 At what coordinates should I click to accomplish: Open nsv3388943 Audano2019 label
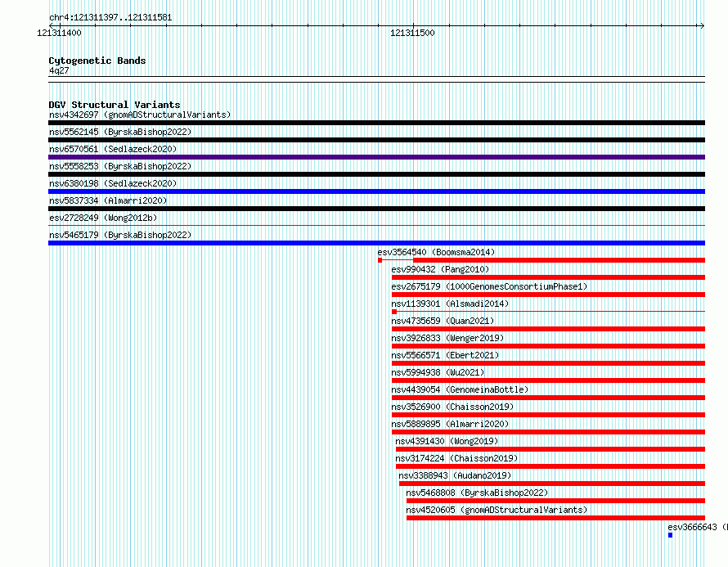(x=455, y=475)
